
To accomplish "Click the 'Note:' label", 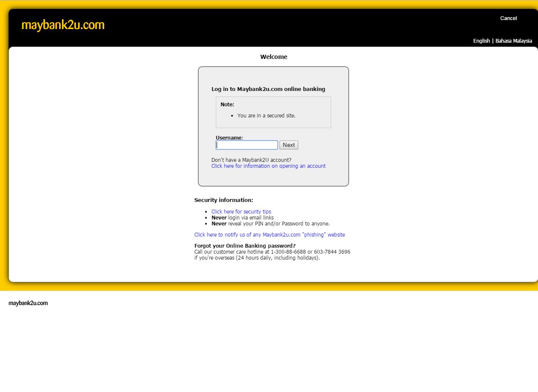I will pos(227,105).
